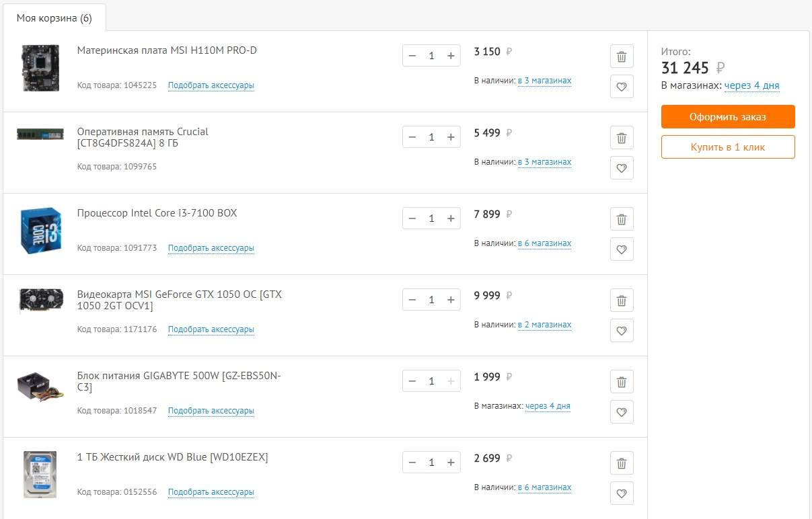Open the Моя корзина (6) tab
Screen dimensions: 812x519
(54, 18)
